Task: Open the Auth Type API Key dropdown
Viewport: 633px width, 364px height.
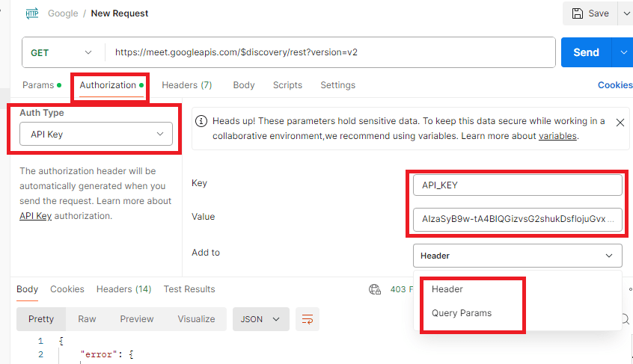Action: coord(96,134)
